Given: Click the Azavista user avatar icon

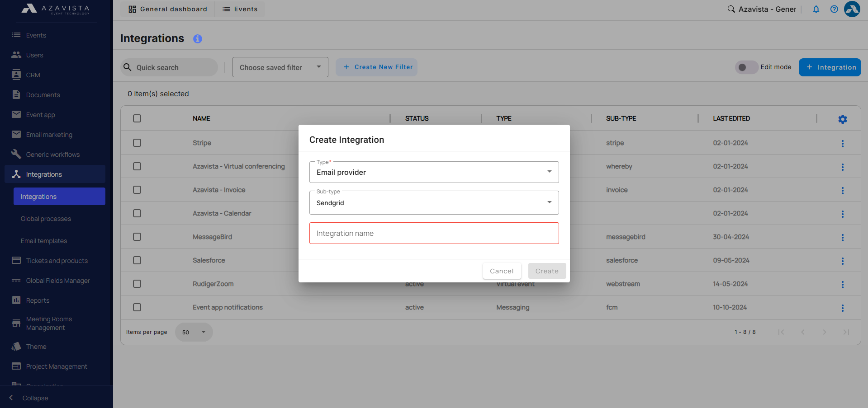Looking at the screenshot, I should (852, 9).
